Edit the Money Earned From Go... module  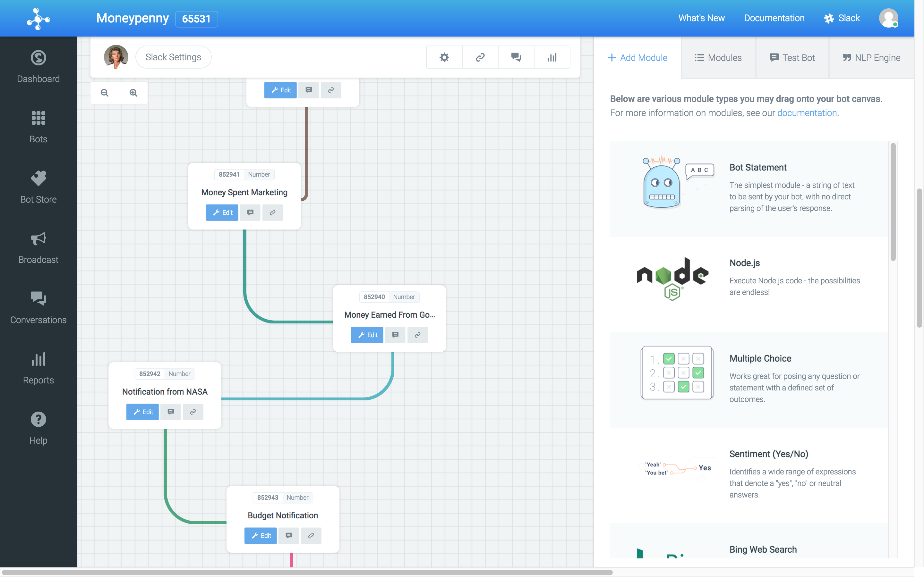pyautogui.click(x=367, y=335)
